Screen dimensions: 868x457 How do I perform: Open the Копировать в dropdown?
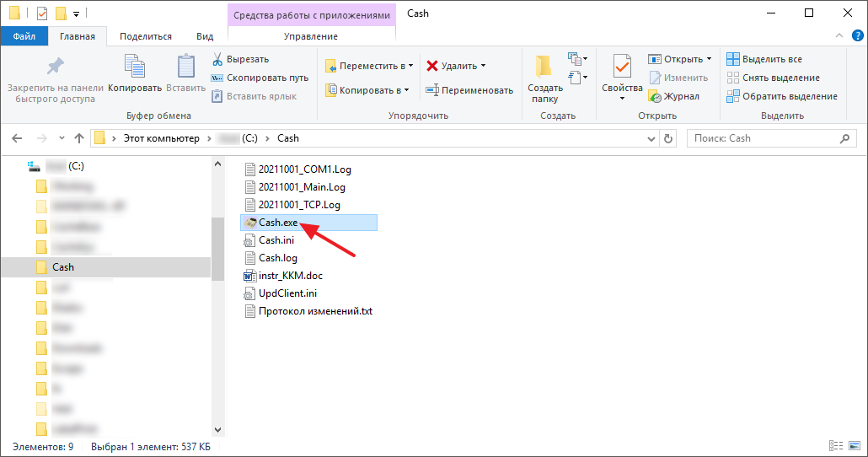click(367, 90)
